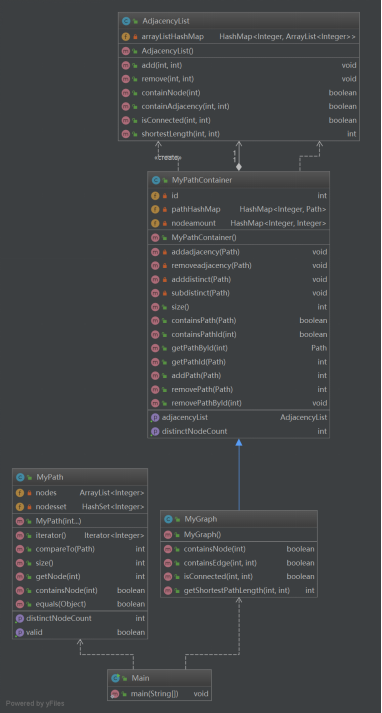The width and height of the screenshot is (382, 713).
Task: Select containsNode(int) in MyPath
Action: 80,590
